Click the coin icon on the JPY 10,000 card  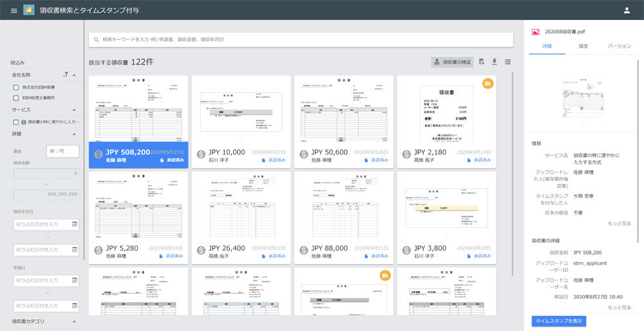point(201,154)
